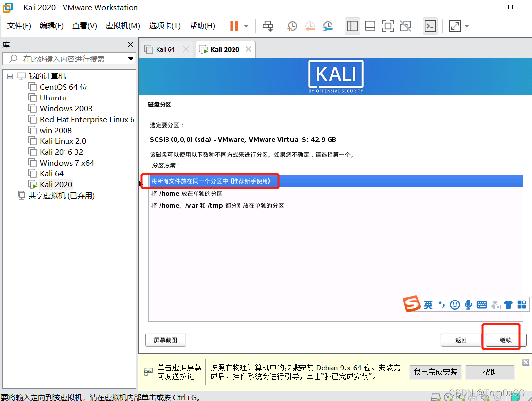Viewport: 532px width, 401px height.
Task: Open the 虚拟机(M) menu
Action: click(123, 26)
